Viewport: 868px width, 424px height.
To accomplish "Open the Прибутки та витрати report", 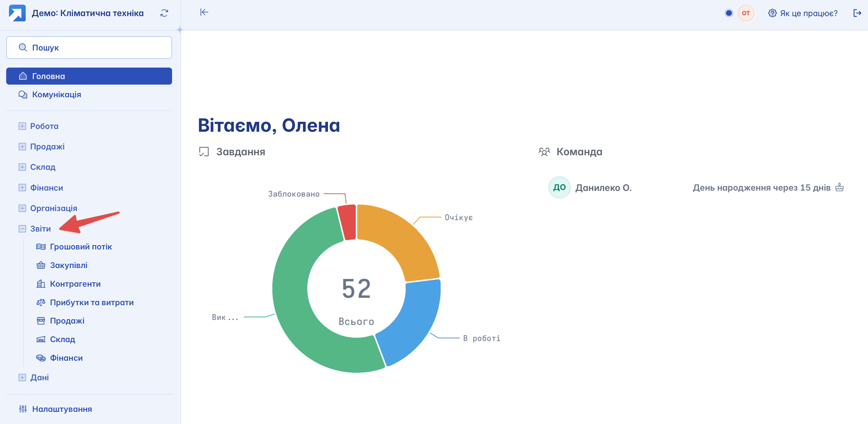I will (92, 303).
